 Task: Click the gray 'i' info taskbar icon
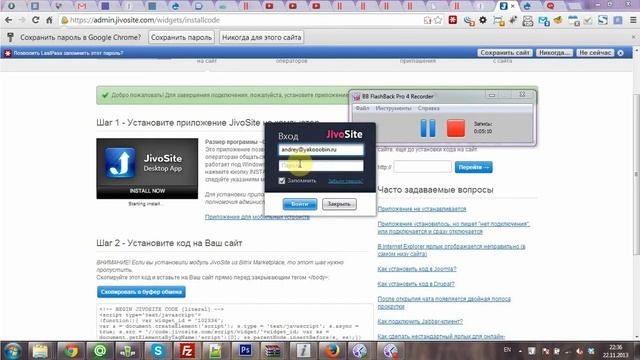pyautogui.click(x=303, y=351)
